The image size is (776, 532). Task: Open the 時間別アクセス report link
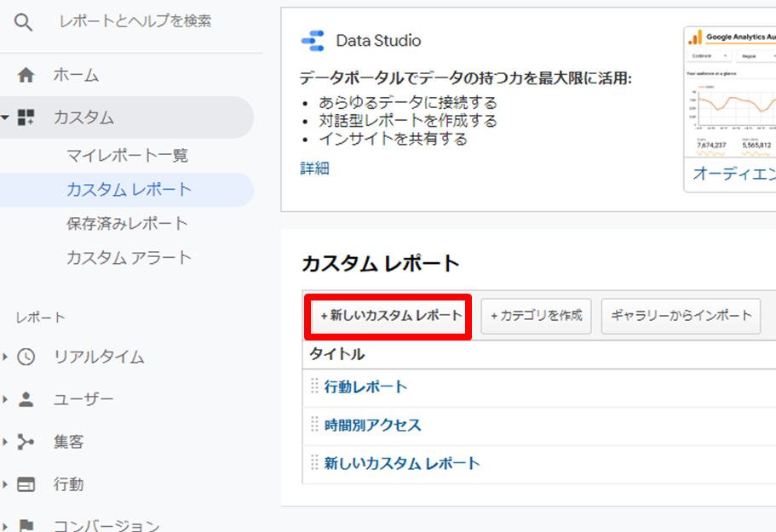click(x=372, y=425)
